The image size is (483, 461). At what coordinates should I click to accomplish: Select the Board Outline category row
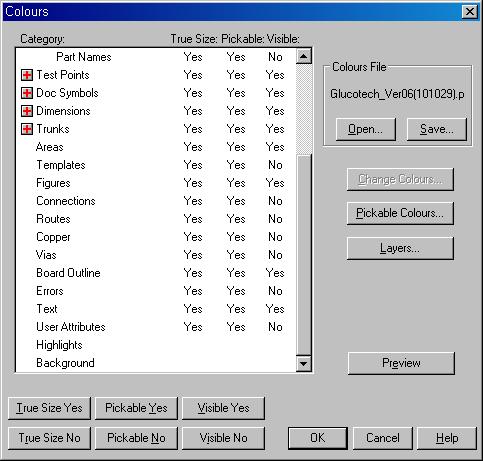[x=156, y=273]
